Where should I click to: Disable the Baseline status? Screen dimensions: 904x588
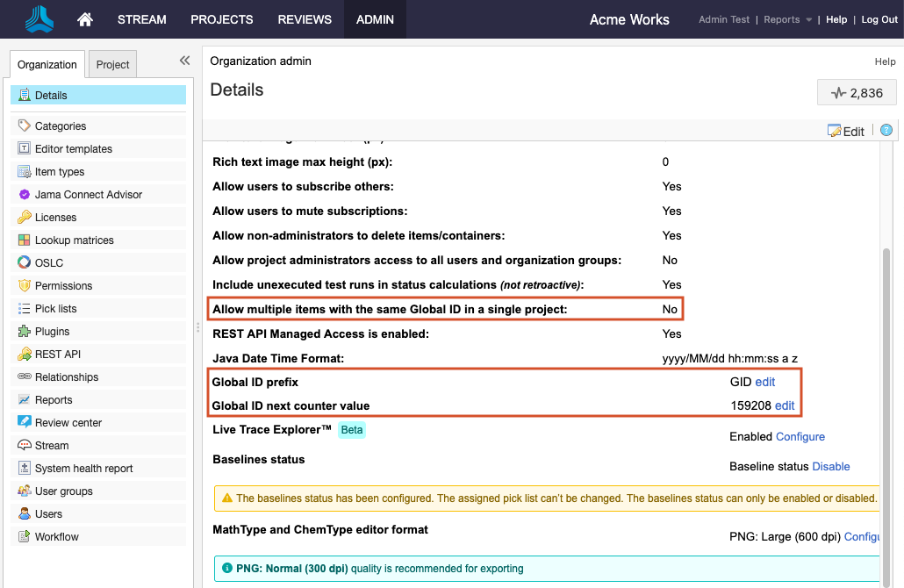[x=831, y=466]
